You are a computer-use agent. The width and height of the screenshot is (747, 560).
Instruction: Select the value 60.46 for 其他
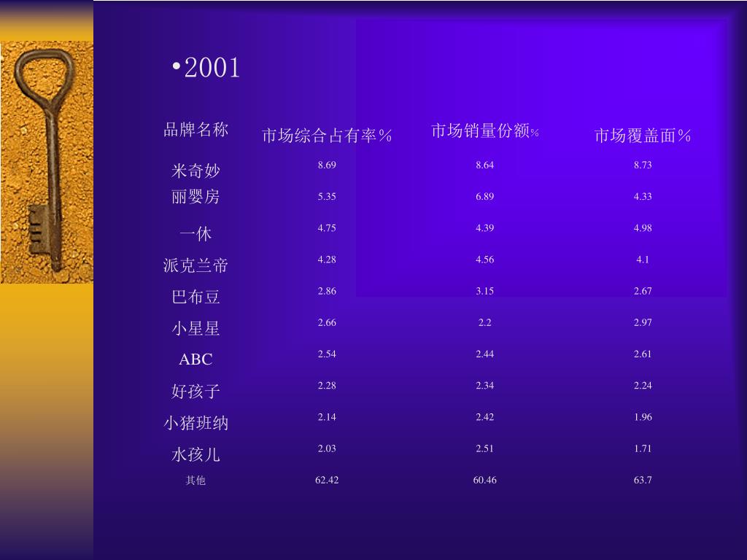(x=485, y=480)
